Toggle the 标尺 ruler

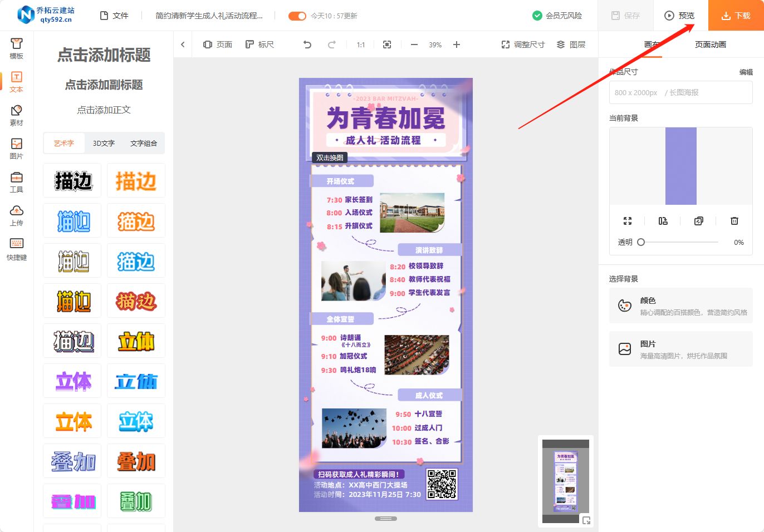pyautogui.click(x=260, y=45)
